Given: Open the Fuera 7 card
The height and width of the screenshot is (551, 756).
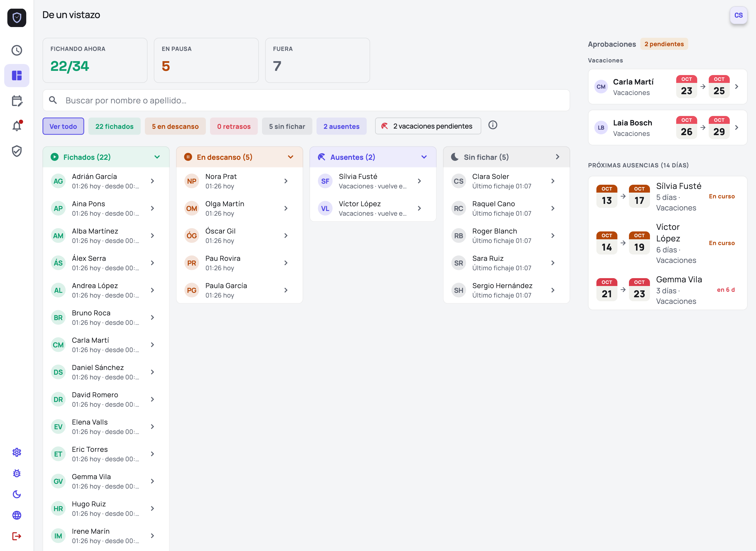Looking at the screenshot, I should tap(317, 60).
